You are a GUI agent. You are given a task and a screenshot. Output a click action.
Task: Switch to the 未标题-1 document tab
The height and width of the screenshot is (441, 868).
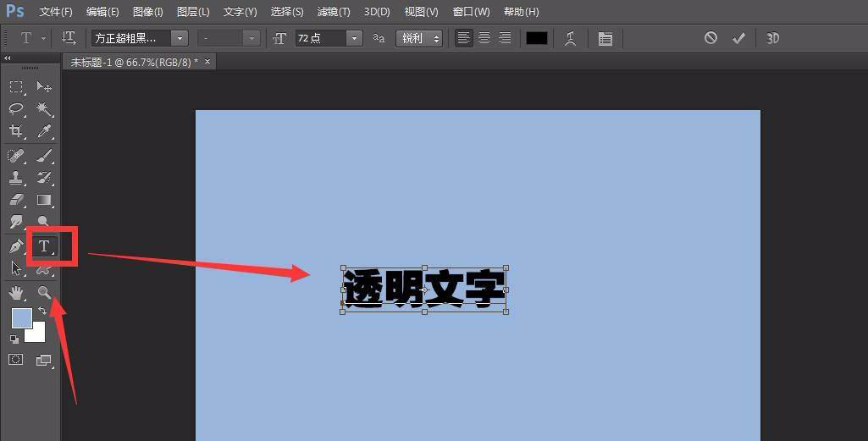[x=134, y=62]
